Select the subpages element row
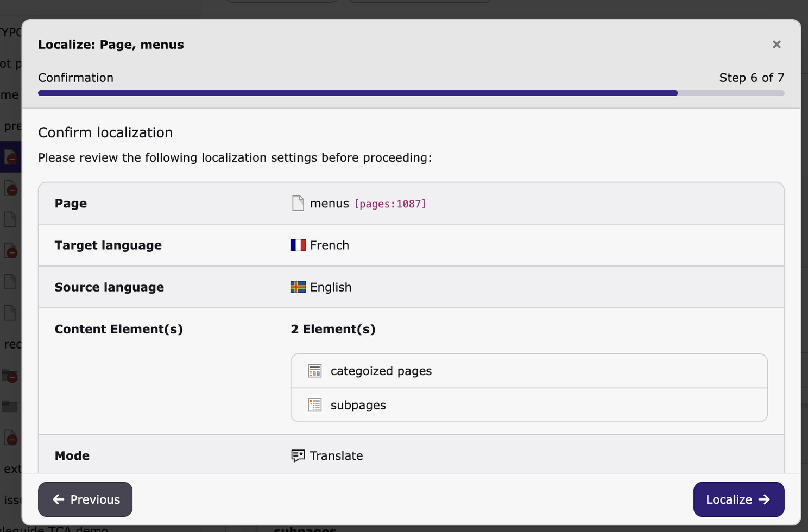This screenshot has height=532, width=808. tap(529, 406)
